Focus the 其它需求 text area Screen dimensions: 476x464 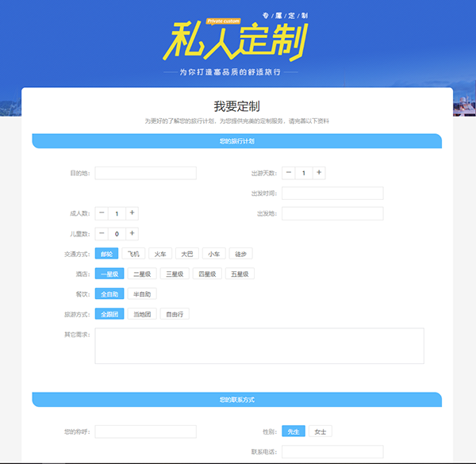coord(259,346)
